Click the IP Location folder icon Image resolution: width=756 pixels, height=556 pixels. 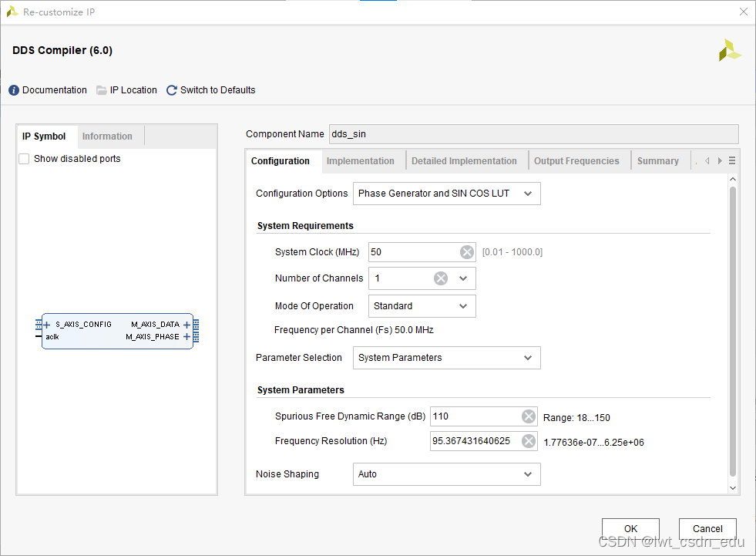(x=101, y=90)
